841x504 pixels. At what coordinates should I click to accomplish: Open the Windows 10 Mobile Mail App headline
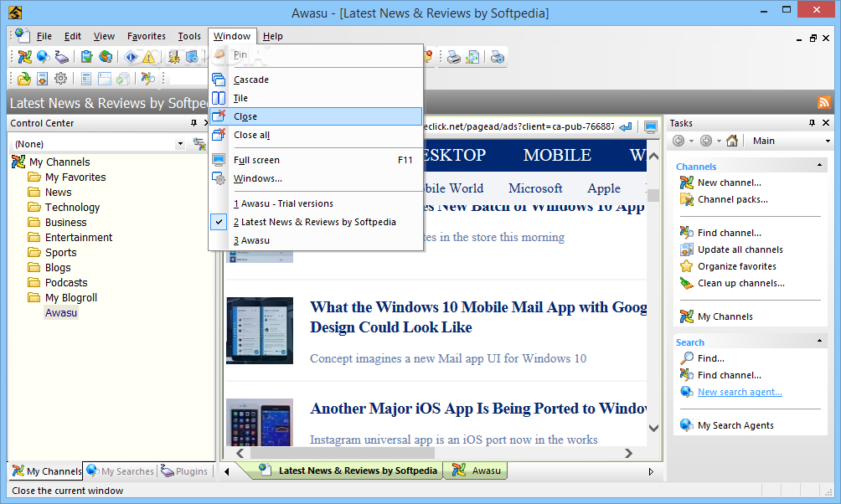478,316
